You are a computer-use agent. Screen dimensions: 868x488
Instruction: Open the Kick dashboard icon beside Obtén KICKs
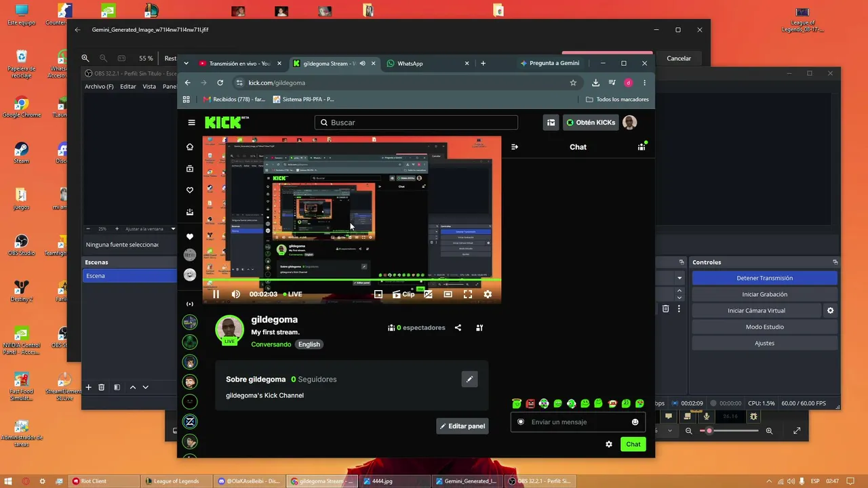coord(551,123)
